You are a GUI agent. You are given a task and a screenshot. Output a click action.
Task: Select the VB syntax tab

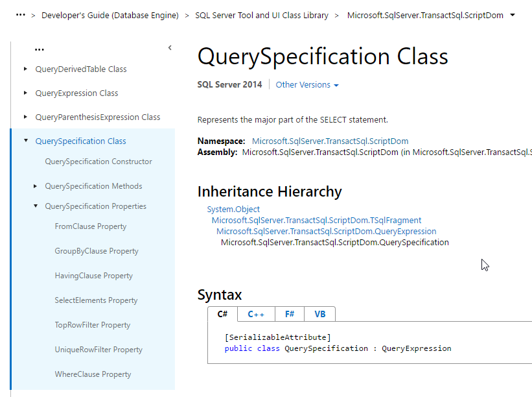[320, 314]
